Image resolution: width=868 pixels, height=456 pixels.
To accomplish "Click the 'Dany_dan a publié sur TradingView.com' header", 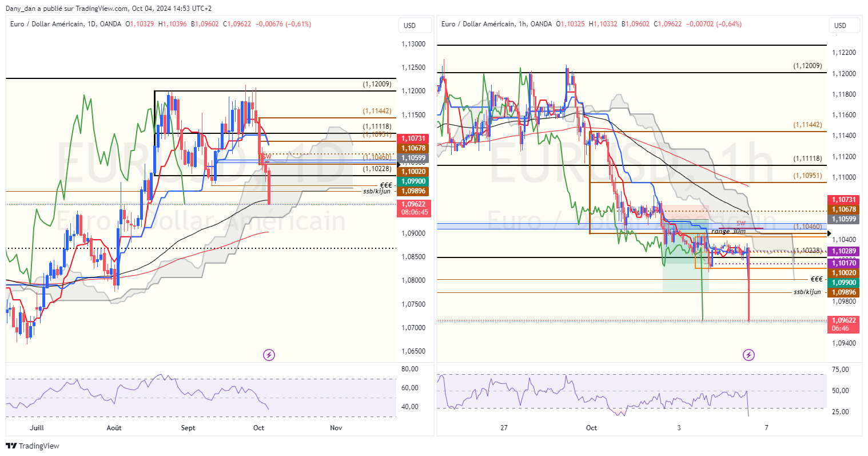I will tap(67, 9).
